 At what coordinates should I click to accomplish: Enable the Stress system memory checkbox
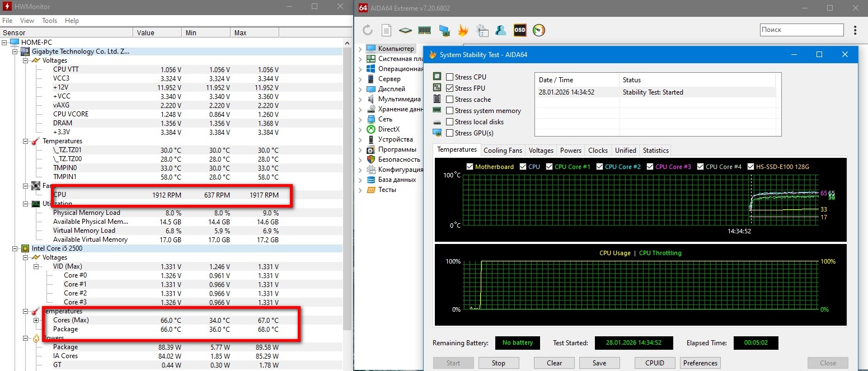click(x=450, y=110)
